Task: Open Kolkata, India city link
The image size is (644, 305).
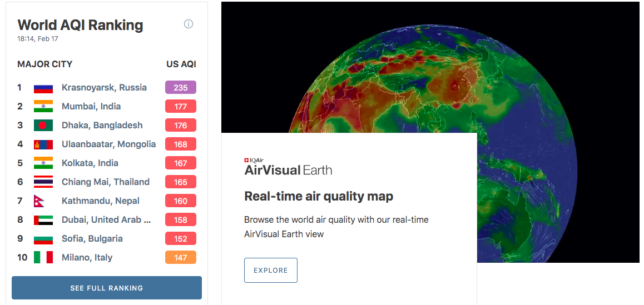Action: coord(90,163)
